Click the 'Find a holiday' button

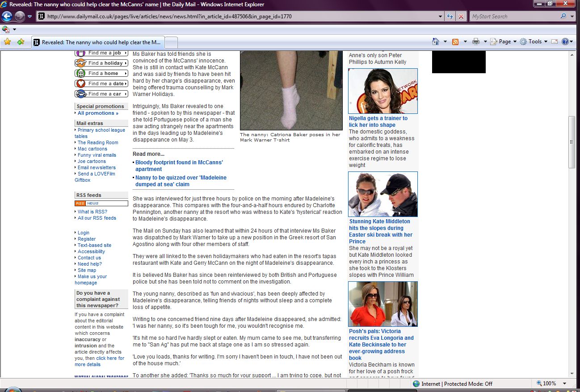(x=101, y=63)
